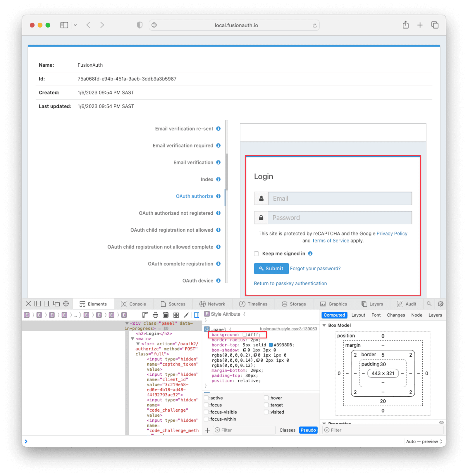Toggle the Safari sidebar button
Screen dimensions: 468x476
pyautogui.click(x=64, y=25)
